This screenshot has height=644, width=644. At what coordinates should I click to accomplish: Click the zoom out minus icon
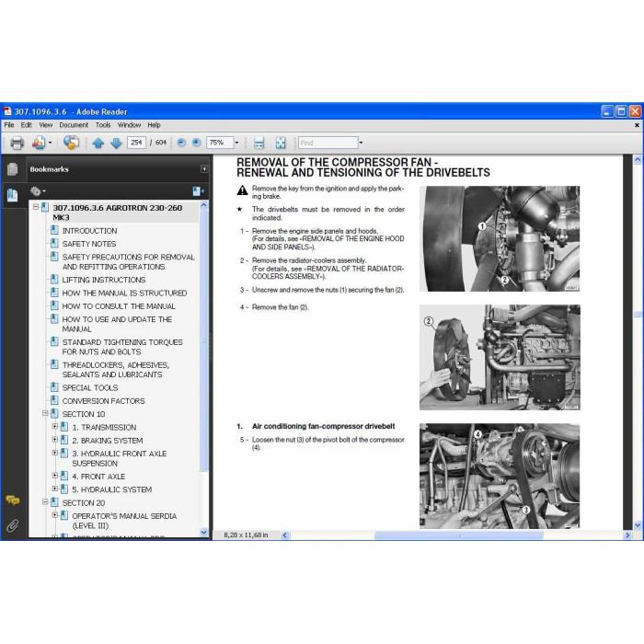(181, 143)
